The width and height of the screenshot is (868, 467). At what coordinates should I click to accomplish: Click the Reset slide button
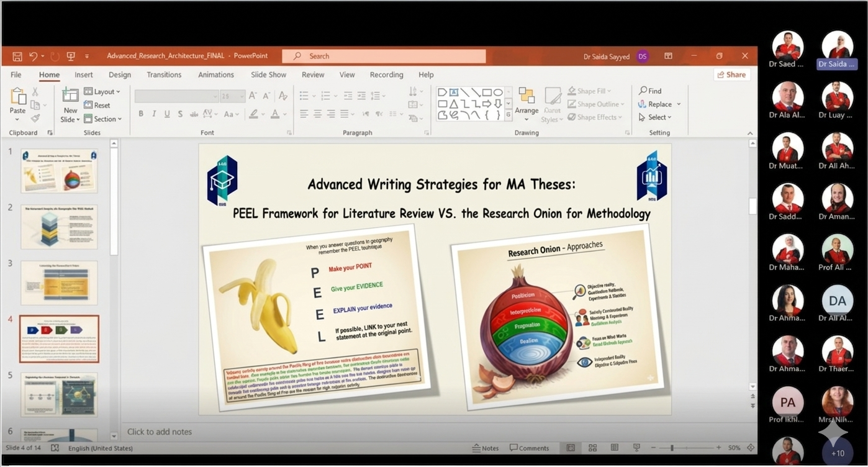pyautogui.click(x=97, y=106)
